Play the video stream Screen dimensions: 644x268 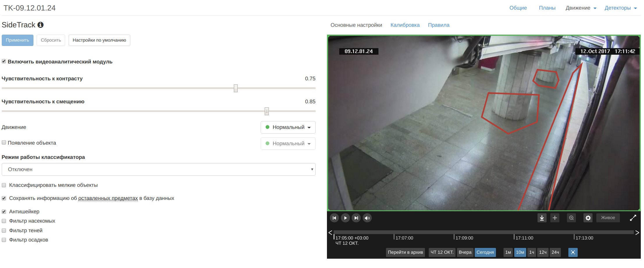pos(345,218)
